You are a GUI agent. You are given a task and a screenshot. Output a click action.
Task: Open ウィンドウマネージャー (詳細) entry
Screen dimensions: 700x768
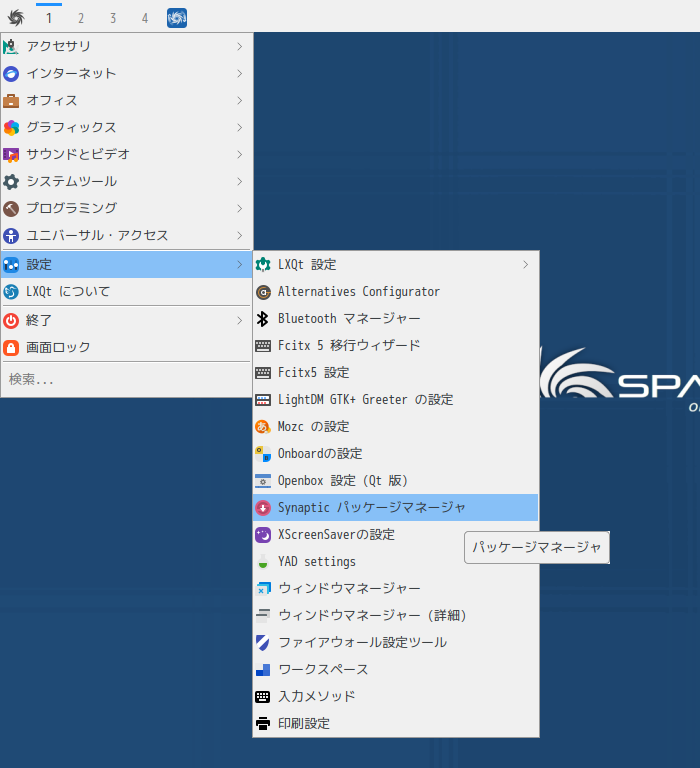click(x=396, y=615)
